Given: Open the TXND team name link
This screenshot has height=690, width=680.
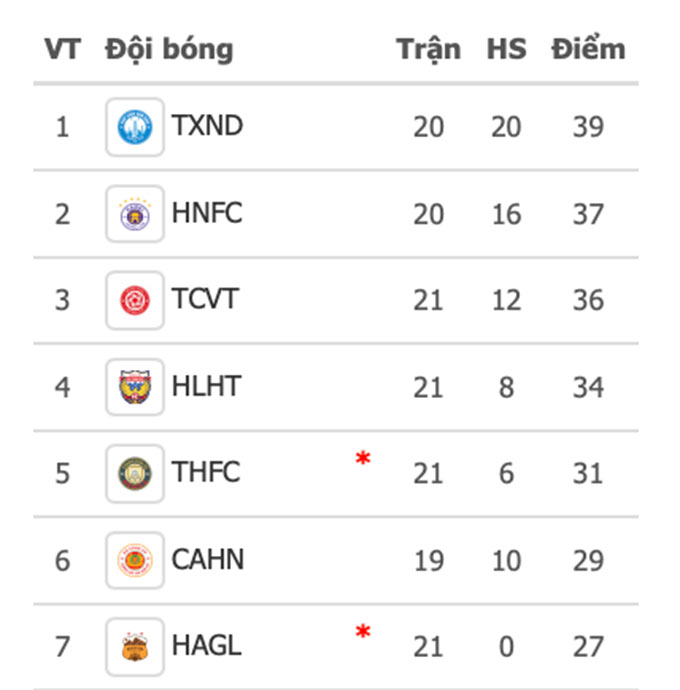Looking at the screenshot, I should [x=207, y=125].
